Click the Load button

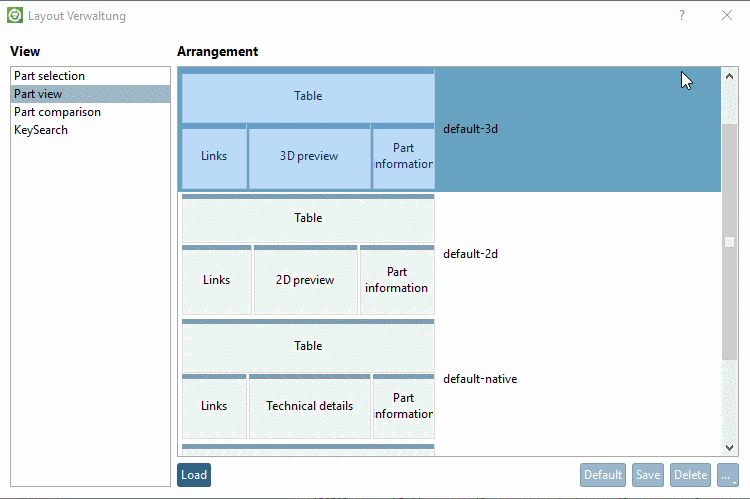(194, 475)
